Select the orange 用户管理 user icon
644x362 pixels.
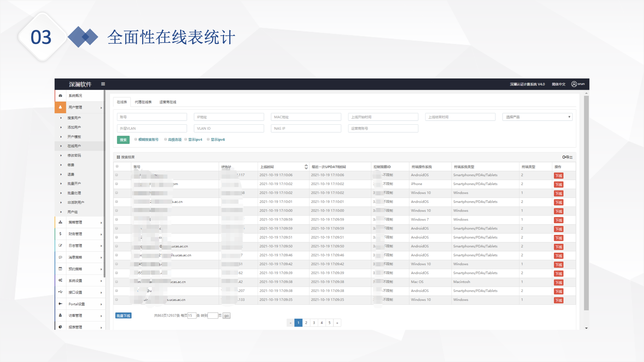[x=60, y=107]
